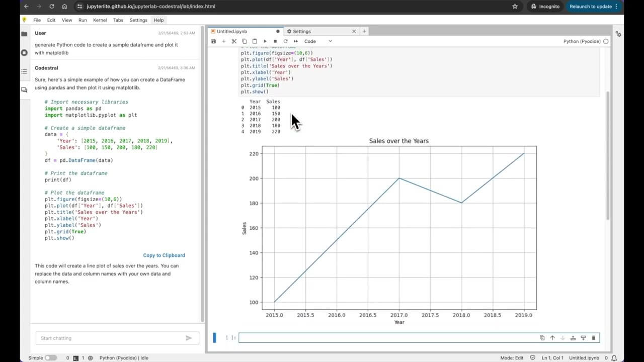The height and width of the screenshot is (362, 644).
Task: Interrupt the kernel with stop icon
Action: tap(275, 41)
